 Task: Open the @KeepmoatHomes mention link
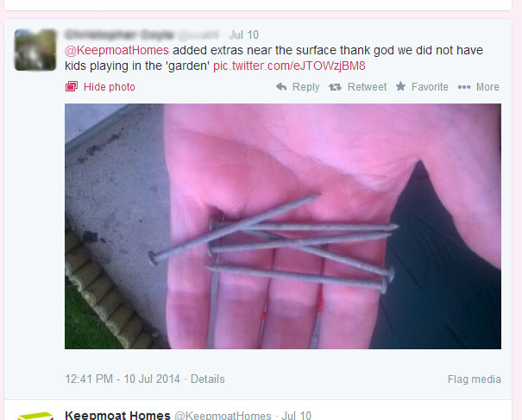click(x=116, y=50)
